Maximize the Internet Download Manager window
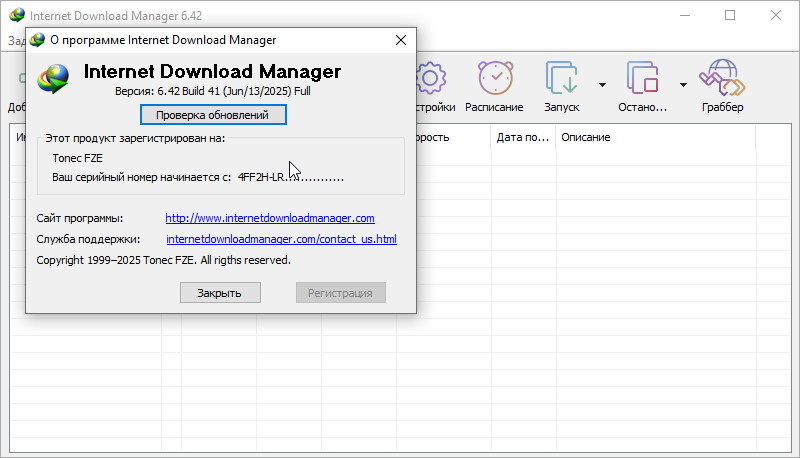Image resolution: width=800 pixels, height=458 pixels. click(730, 15)
